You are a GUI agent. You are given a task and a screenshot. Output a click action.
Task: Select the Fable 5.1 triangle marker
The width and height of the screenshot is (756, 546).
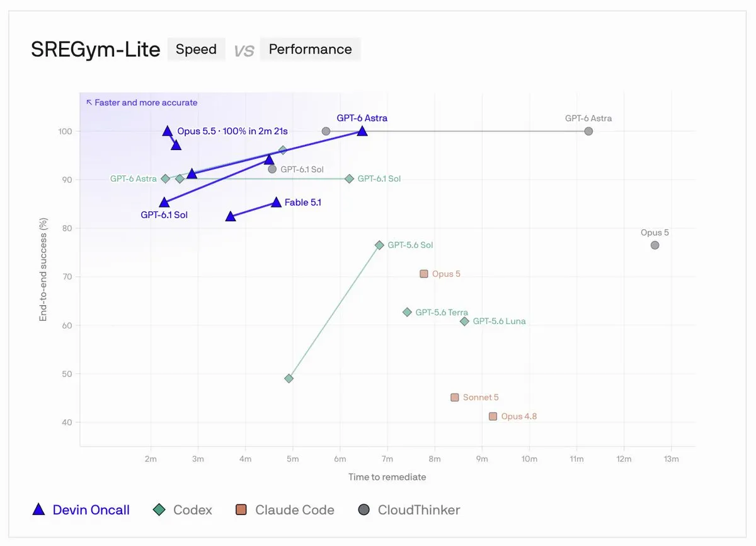[x=276, y=202]
